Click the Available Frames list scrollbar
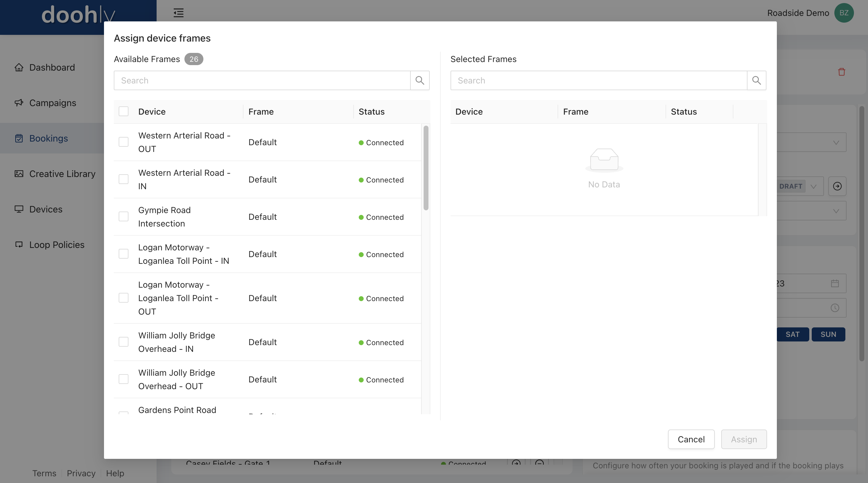 (x=426, y=168)
